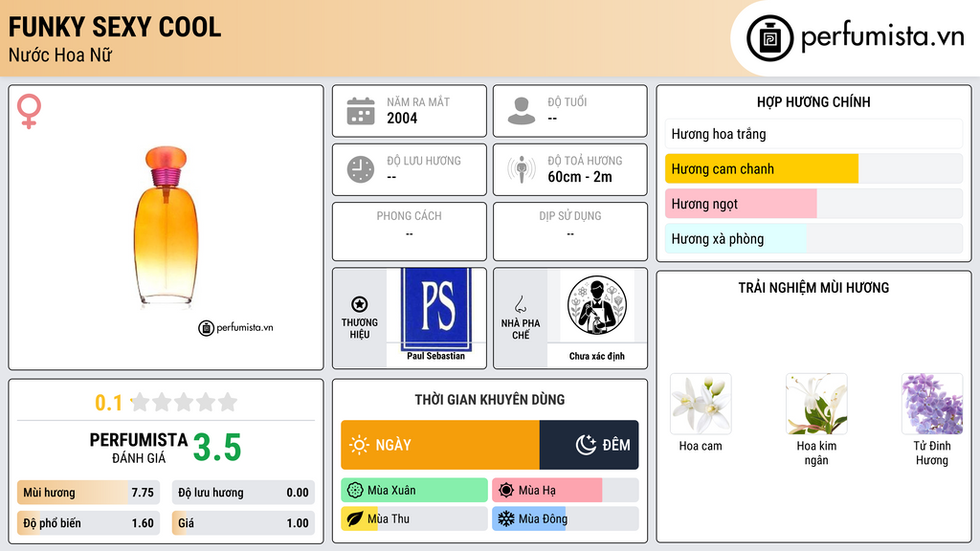Click the Paul Sebastian PS brand logo
The image size is (980, 551).
[436, 309]
